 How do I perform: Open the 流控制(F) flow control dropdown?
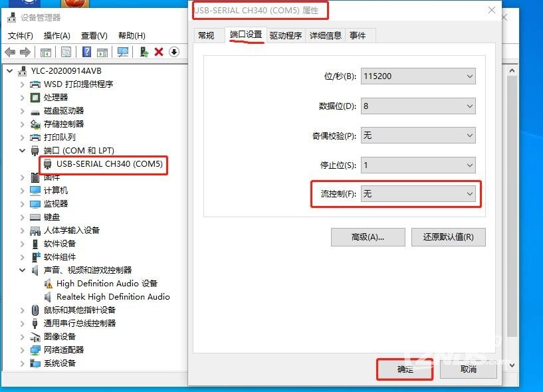418,194
